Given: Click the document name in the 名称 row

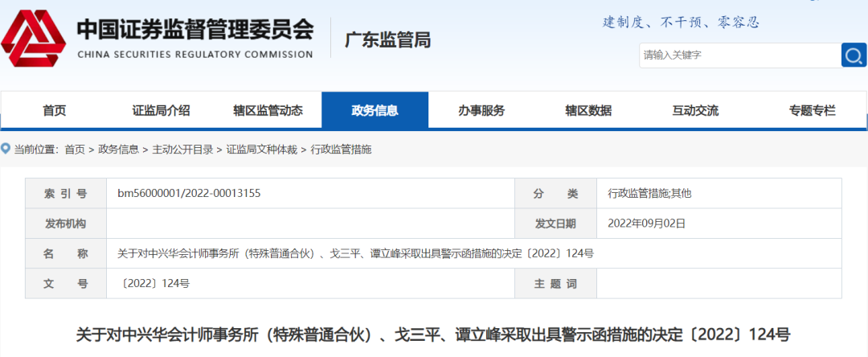Looking at the screenshot, I should tap(356, 253).
